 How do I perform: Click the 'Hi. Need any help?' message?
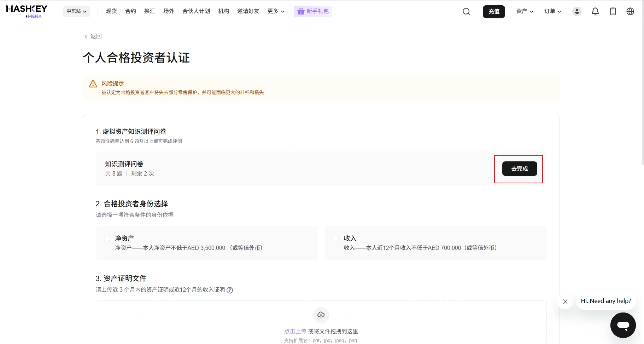point(606,301)
